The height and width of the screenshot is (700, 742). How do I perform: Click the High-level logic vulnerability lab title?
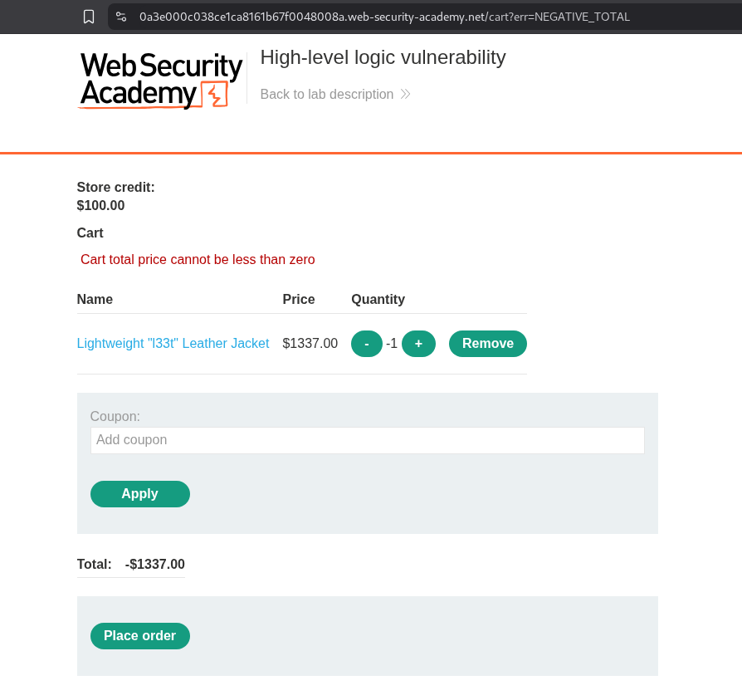[383, 57]
